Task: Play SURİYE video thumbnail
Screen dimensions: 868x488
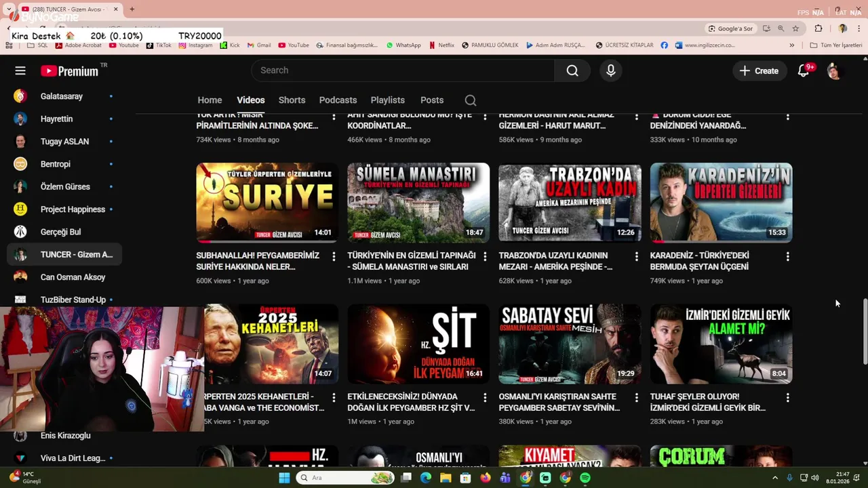Action: point(267,203)
